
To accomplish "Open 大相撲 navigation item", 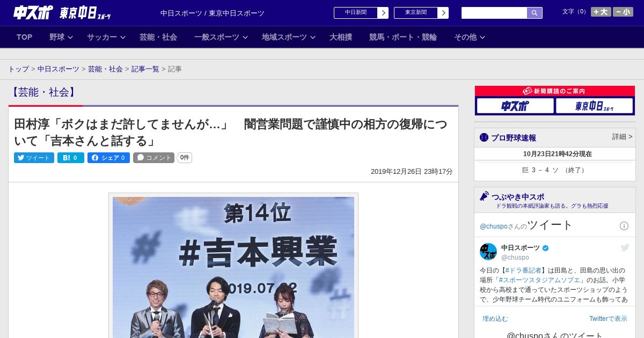I will [x=341, y=37].
